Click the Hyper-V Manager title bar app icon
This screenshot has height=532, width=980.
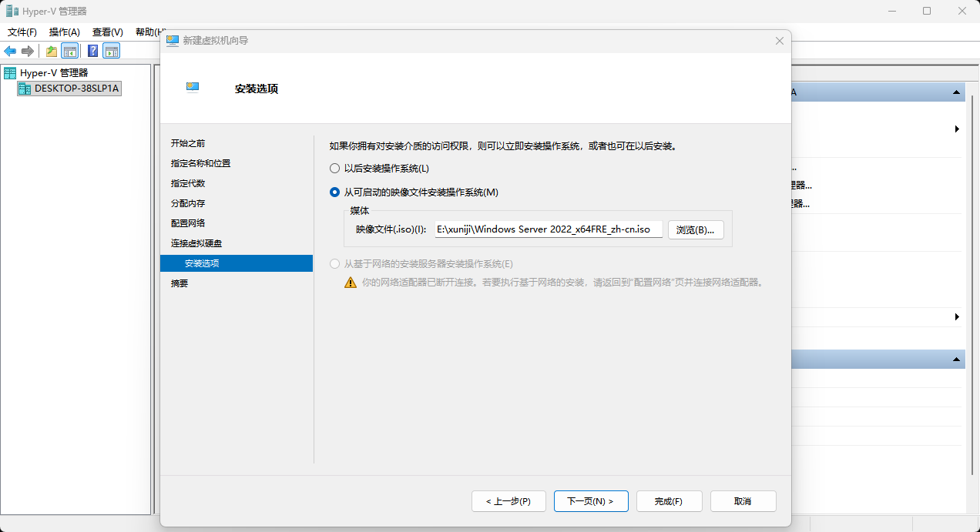click(x=13, y=11)
